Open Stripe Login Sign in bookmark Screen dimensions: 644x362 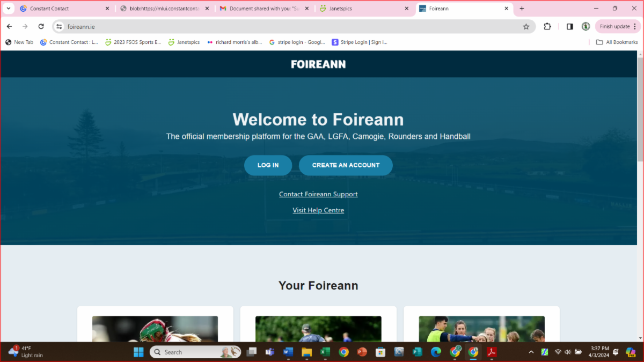[360, 42]
